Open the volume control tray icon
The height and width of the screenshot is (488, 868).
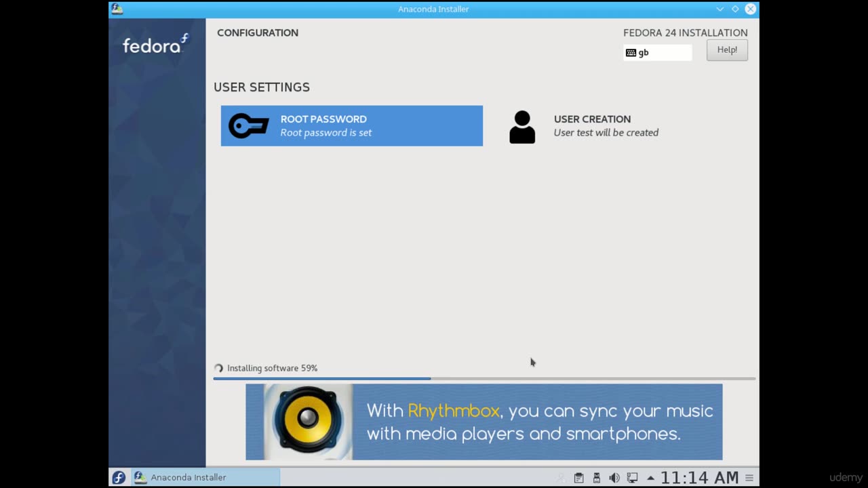(x=614, y=478)
